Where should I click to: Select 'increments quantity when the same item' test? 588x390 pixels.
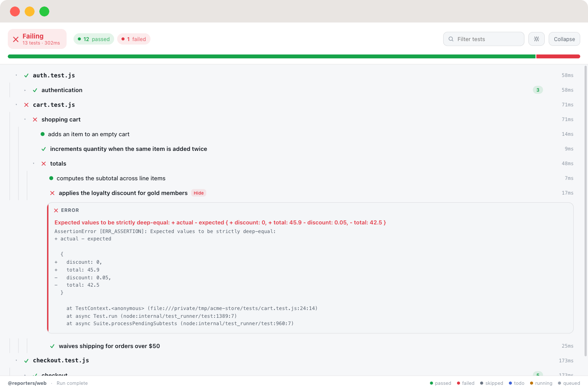[128, 149]
